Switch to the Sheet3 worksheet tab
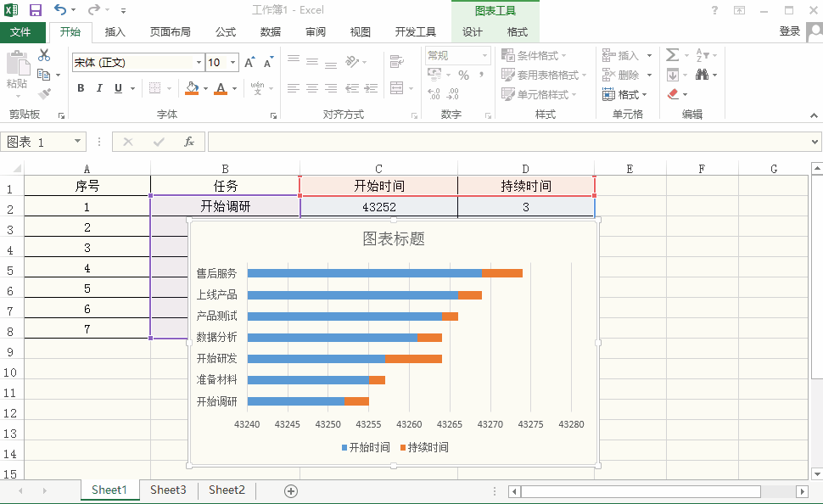Viewport: 823px width, 504px height. pyautogui.click(x=168, y=490)
